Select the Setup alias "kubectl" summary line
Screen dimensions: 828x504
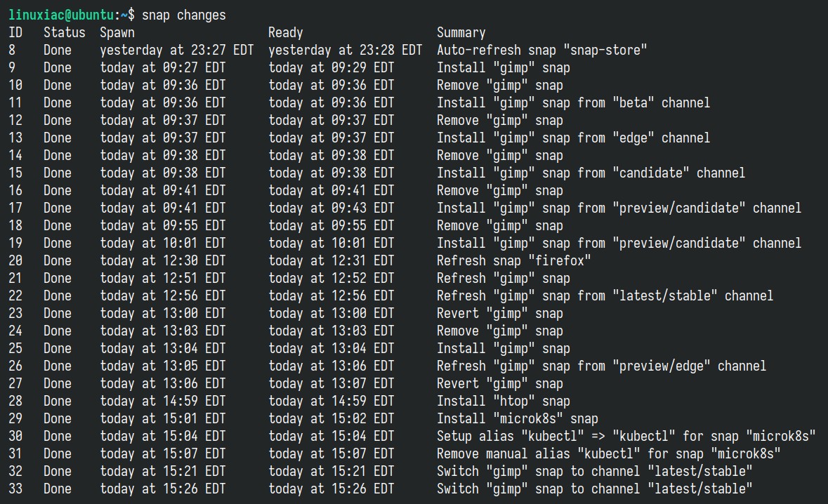pos(626,436)
